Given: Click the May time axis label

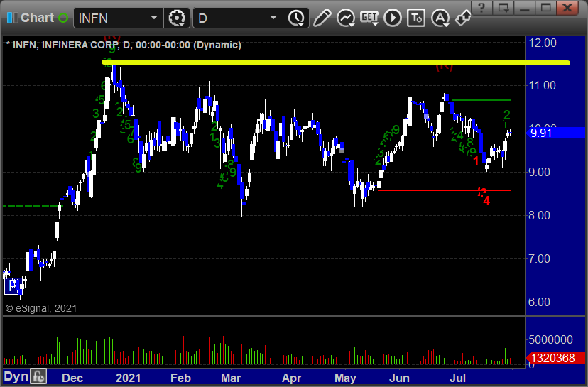Looking at the screenshot, I should tap(345, 378).
